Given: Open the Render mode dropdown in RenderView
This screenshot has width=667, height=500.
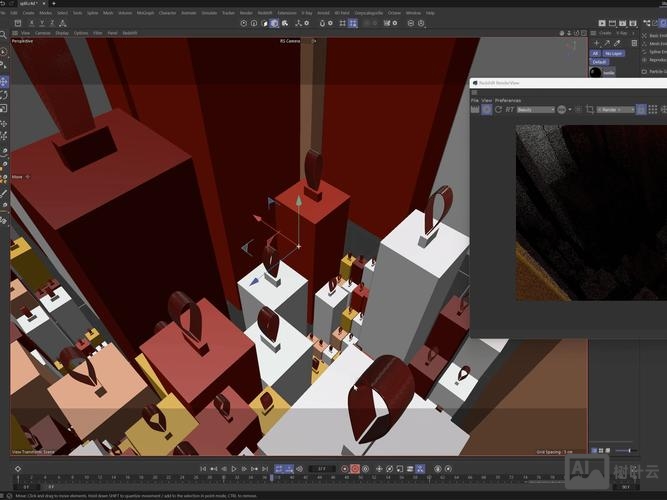Looking at the screenshot, I should click(x=615, y=109).
